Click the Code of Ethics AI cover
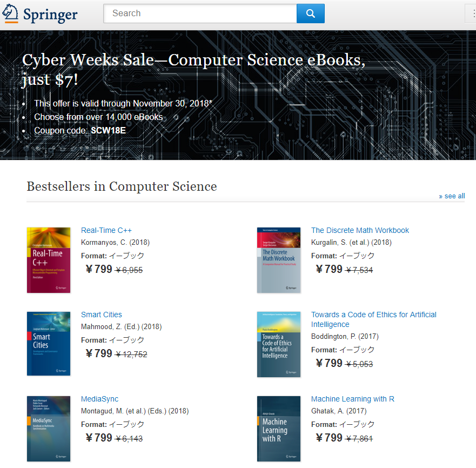This screenshot has width=476, height=468. (279, 344)
